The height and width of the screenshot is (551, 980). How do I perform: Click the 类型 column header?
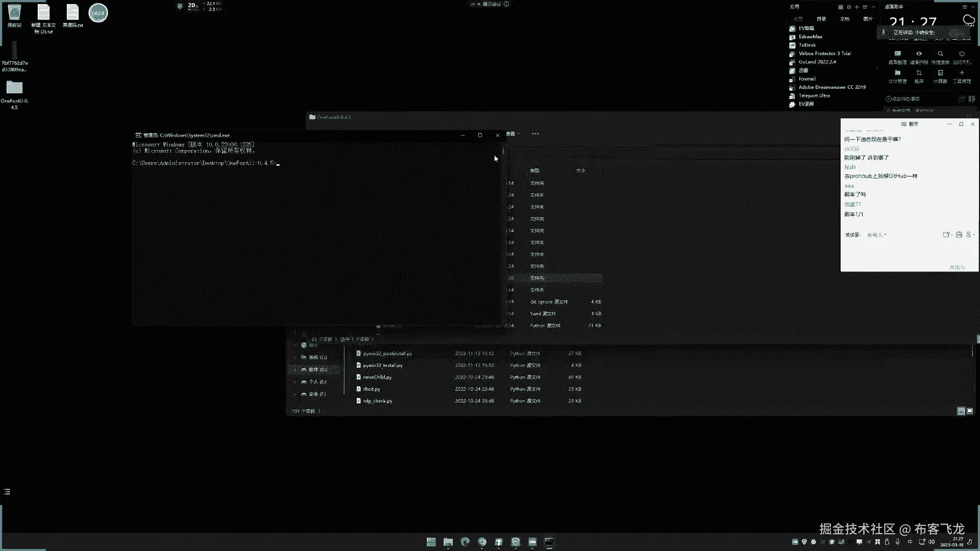534,170
